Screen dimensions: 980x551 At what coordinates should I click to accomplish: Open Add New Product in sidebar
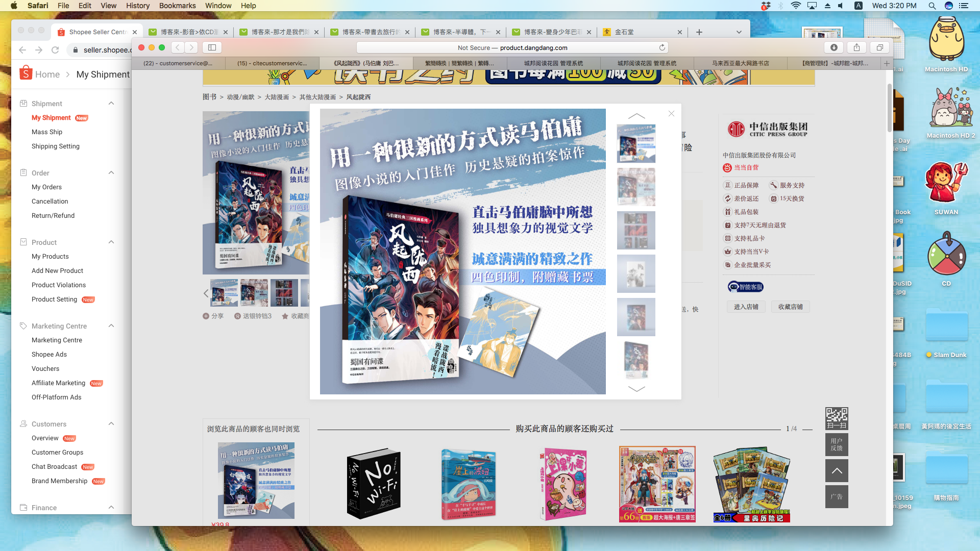57,270
